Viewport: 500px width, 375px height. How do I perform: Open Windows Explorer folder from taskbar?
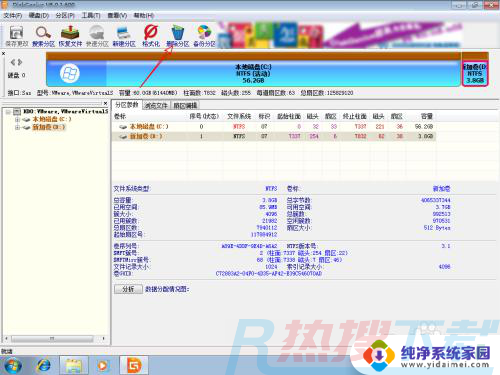[x=74, y=366]
